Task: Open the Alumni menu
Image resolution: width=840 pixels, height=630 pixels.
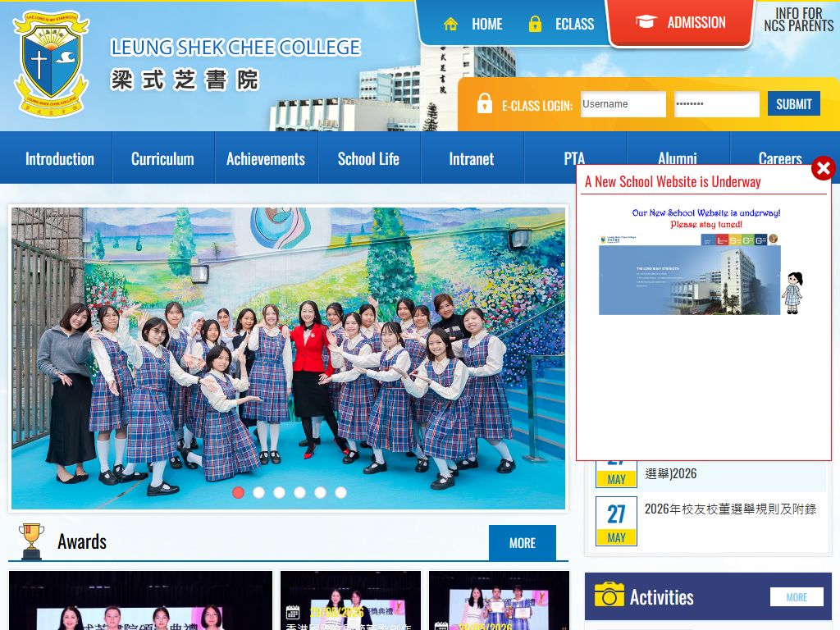Action: pos(677,158)
